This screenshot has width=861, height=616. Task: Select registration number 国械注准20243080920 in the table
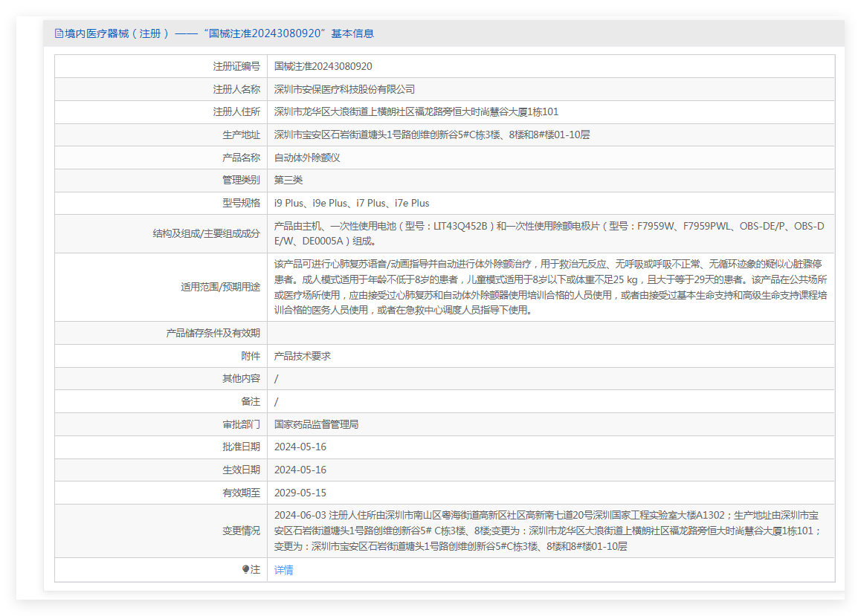(x=323, y=66)
